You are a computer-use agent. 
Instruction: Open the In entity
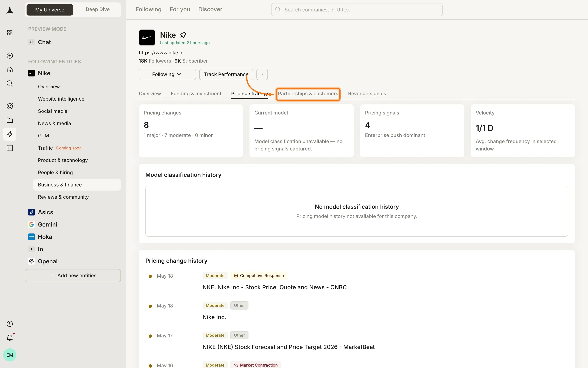40,249
